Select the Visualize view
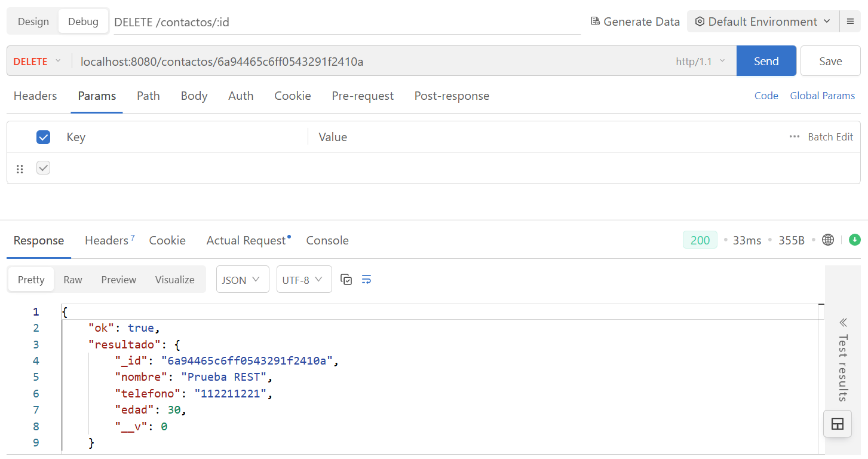Viewport: 868px width, 459px height. [175, 279]
